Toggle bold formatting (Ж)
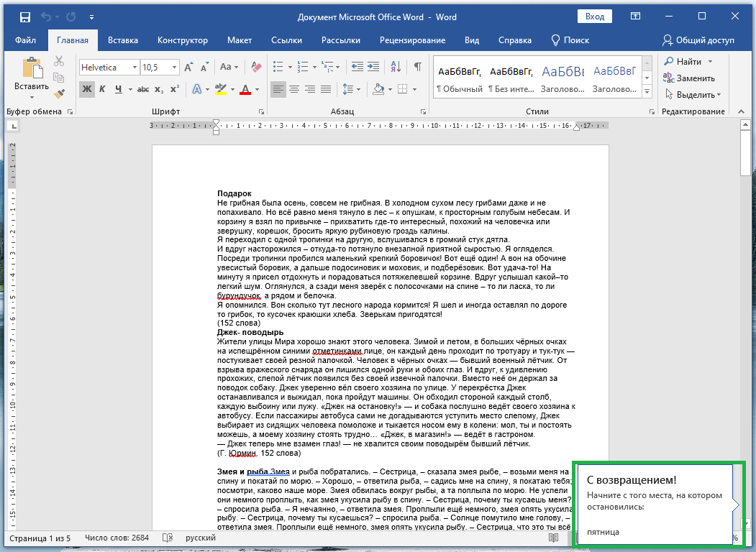 tap(87, 89)
